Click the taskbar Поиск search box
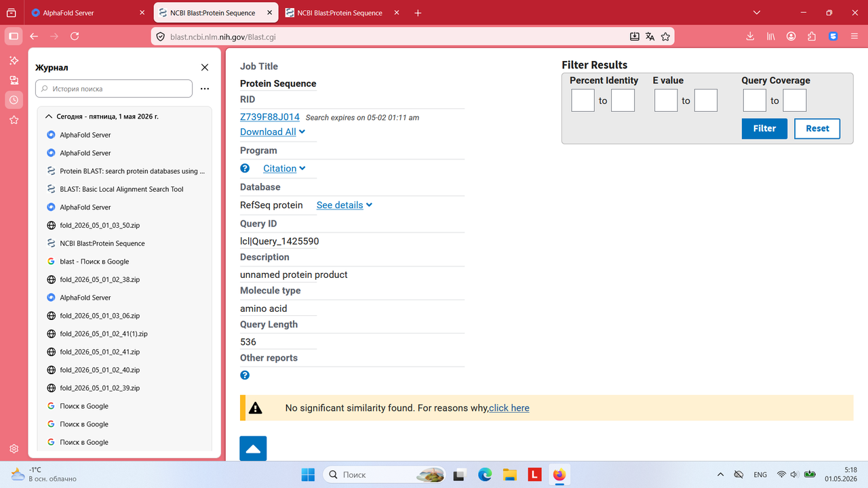This screenshot has height=488, width=868. (384, 474)
